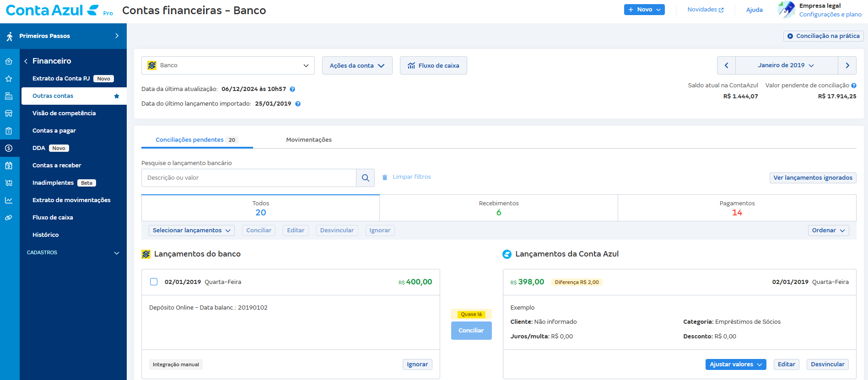Toggle favorite star on Outras contas
The height and width of the screenshot is (380, 868).
pyautogui.click(x=117, y=96)
